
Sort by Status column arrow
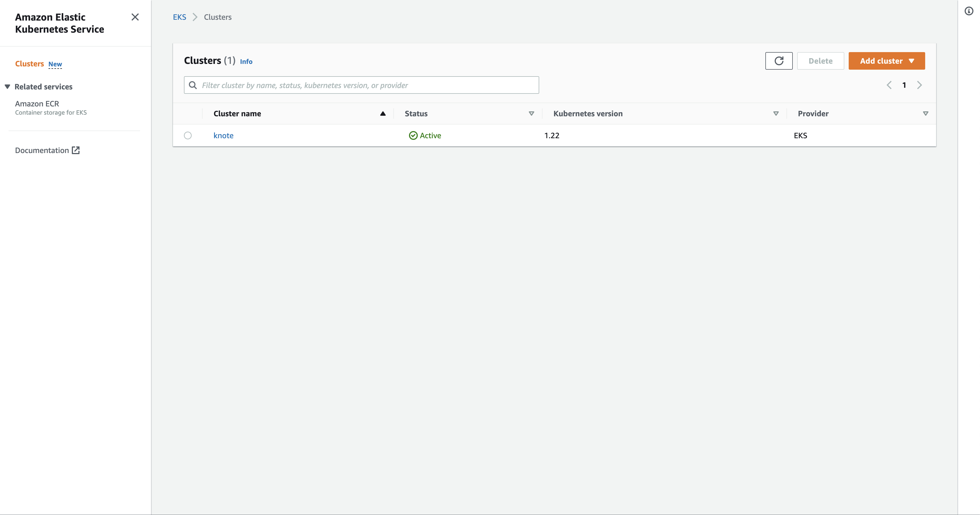point(532,114)
